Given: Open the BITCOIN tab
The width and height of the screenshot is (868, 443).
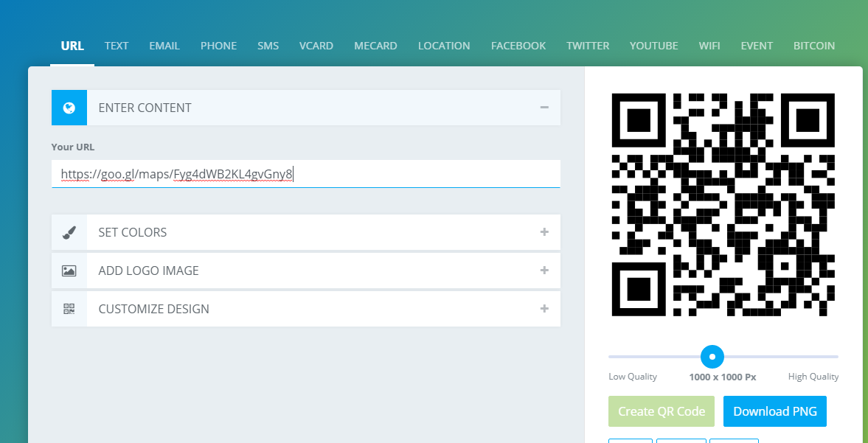Looking at the screenshot, I should [x=814, y=46].
